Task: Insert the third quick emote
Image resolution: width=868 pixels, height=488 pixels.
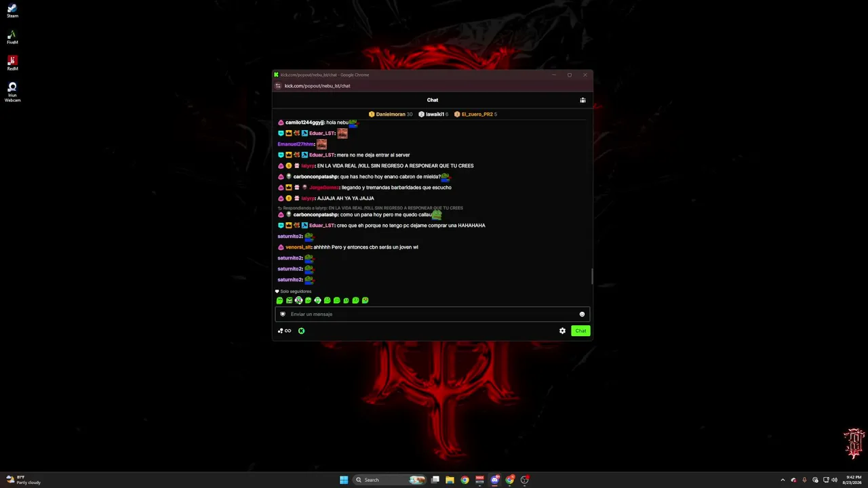Action: (x=298, y=300)
